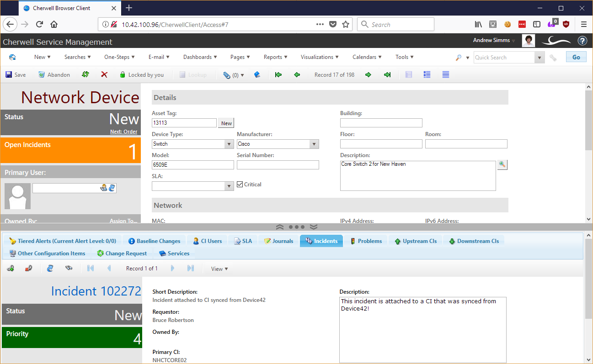This screenshot has width=593, height=364.
Task: Expand the lower pane with up chevrons
Action: (x=280, y=227)
